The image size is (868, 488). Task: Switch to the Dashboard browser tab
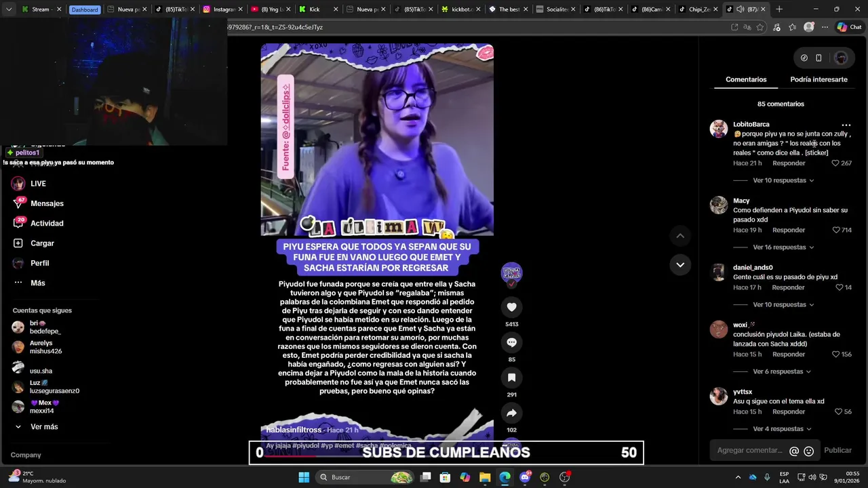point(85,9)
